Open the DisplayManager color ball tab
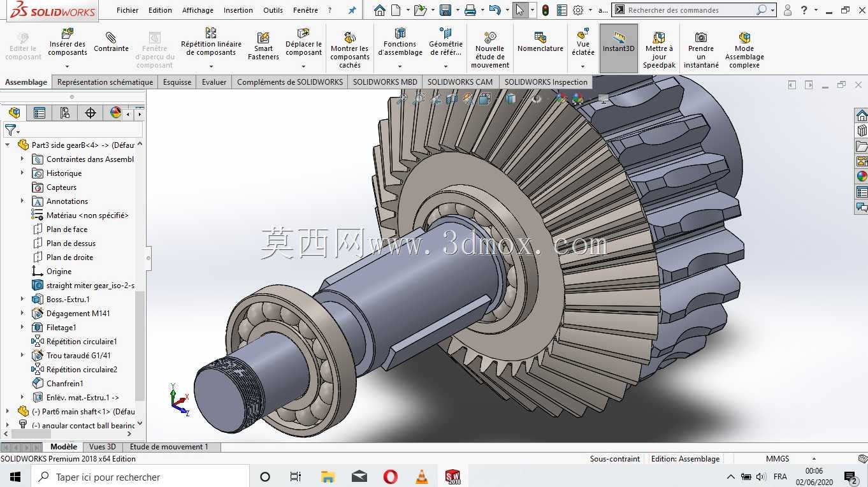868x487 pixels. tap(115, 113)
